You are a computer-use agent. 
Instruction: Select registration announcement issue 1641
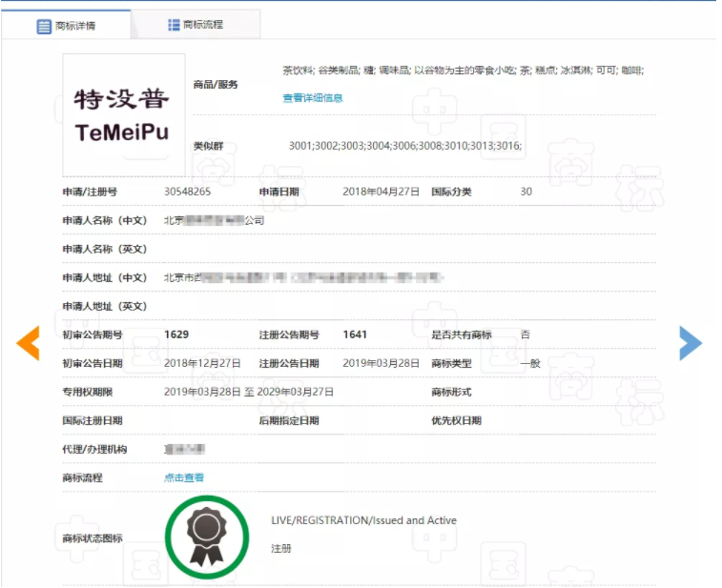pyautogui.click(x=355, y=335)
